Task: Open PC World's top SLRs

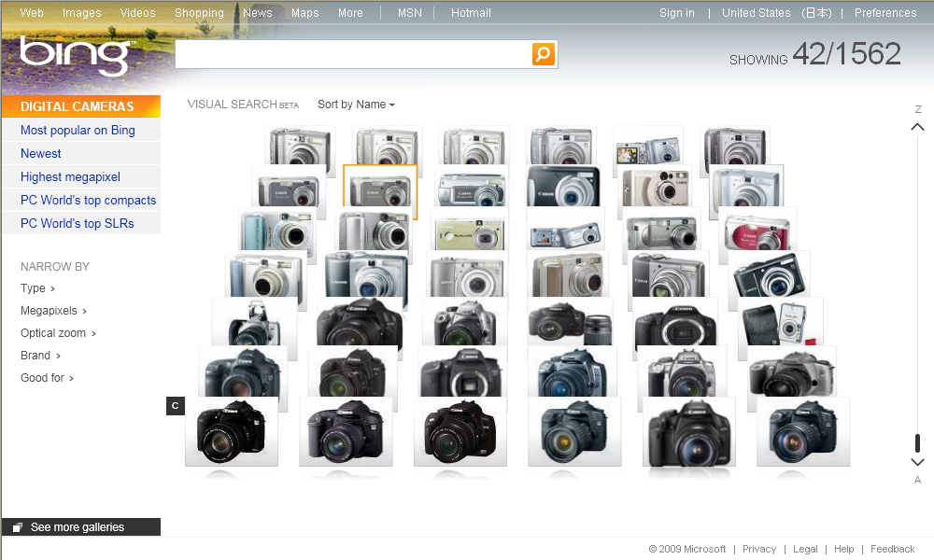Action: [x=77, y=223]
